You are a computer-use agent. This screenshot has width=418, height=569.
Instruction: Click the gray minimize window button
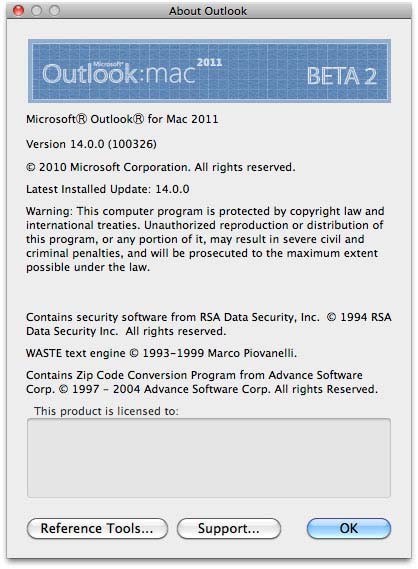coord(36,11)
